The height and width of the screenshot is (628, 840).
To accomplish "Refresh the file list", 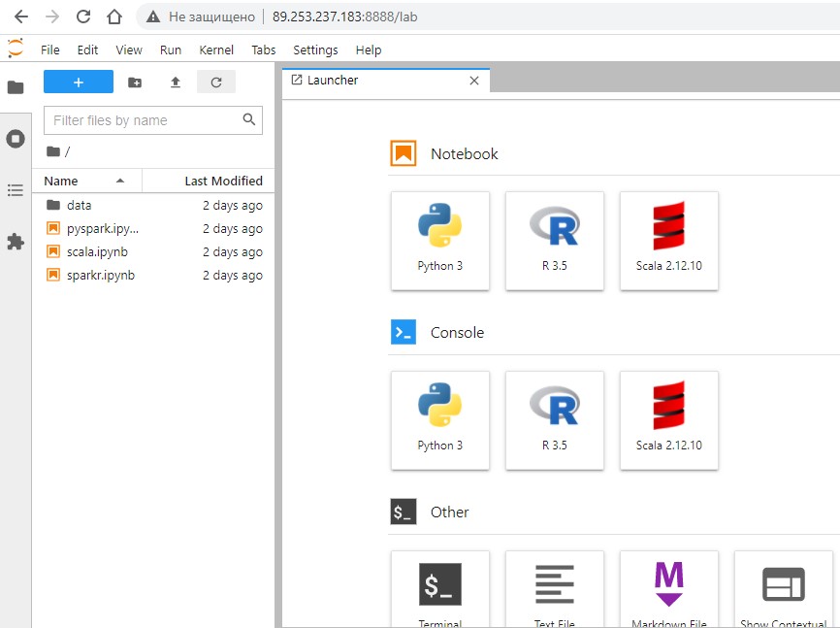I will 216,83.
